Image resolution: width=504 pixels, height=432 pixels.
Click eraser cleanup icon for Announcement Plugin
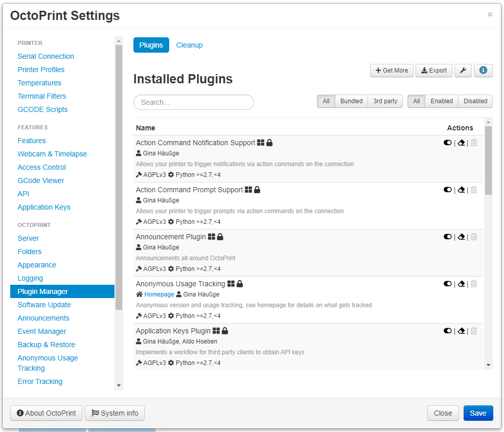[x=461, y=237]
